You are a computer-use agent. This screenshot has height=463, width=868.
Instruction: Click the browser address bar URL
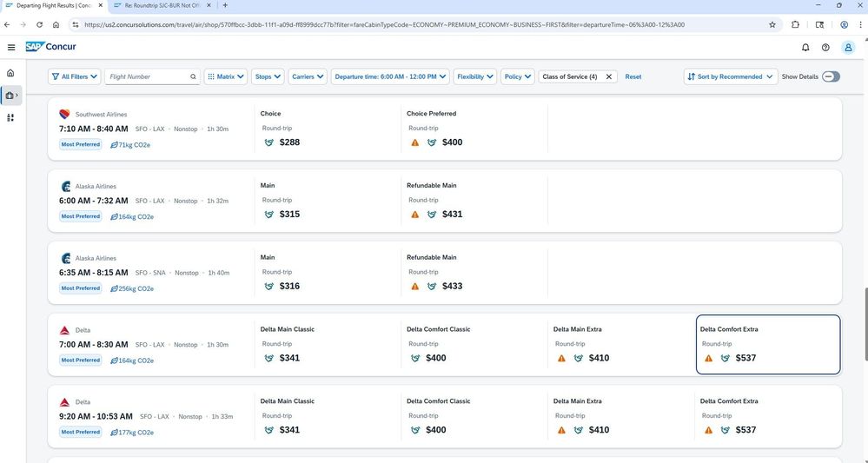tap(384, 25)
